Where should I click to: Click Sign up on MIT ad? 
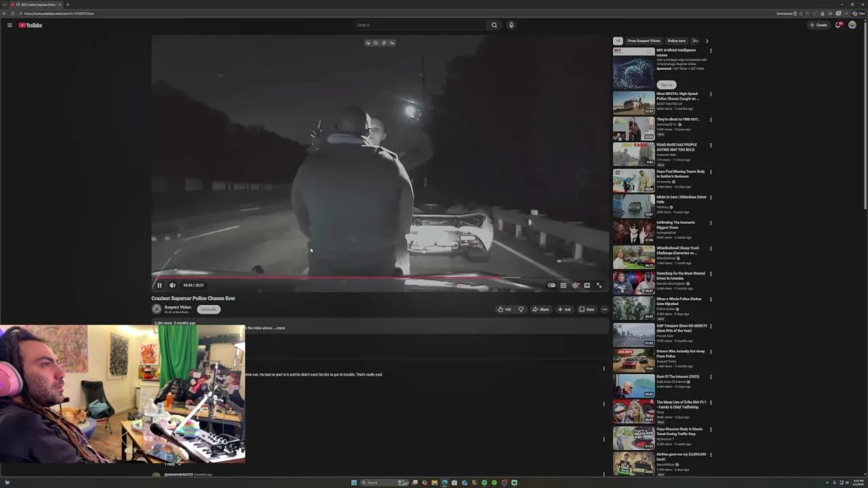(x=667, y=85)
